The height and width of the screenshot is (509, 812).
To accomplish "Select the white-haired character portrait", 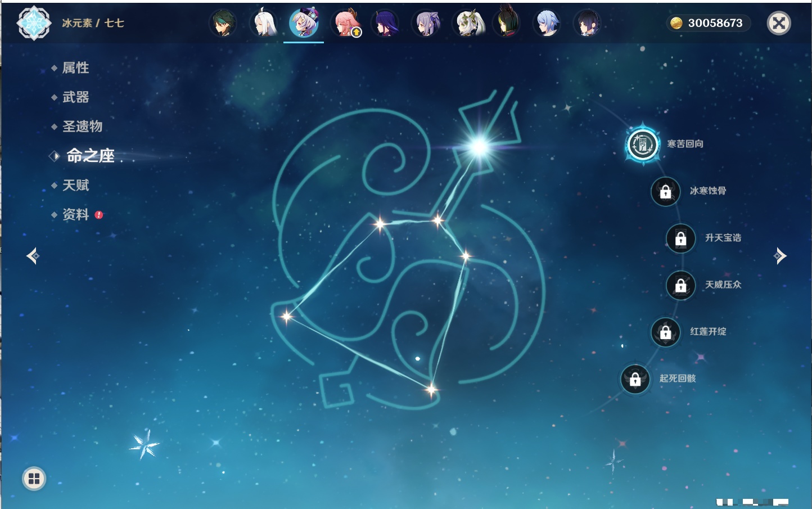I will pyautogui.click(x=263, y=23).
